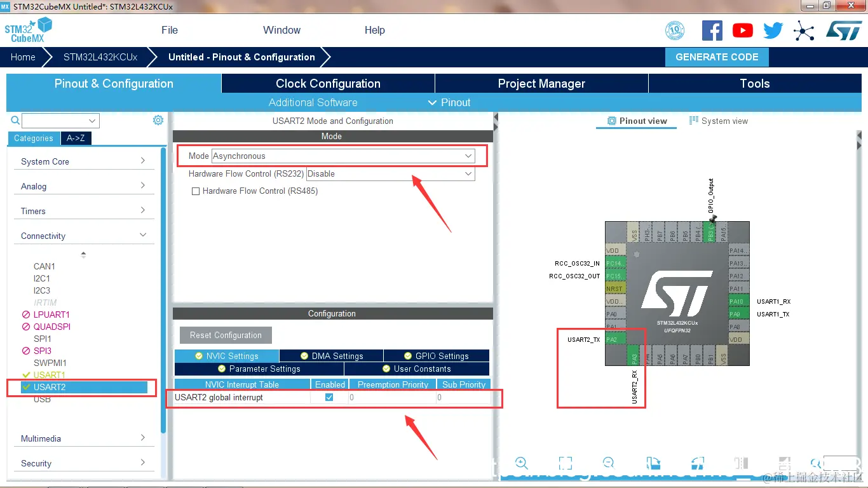Image resolution: width=868 pixels, height=488 pixels.
Task: Select pin PA10 on the chip
Action: pyautogui.click(x=738, y=301)
